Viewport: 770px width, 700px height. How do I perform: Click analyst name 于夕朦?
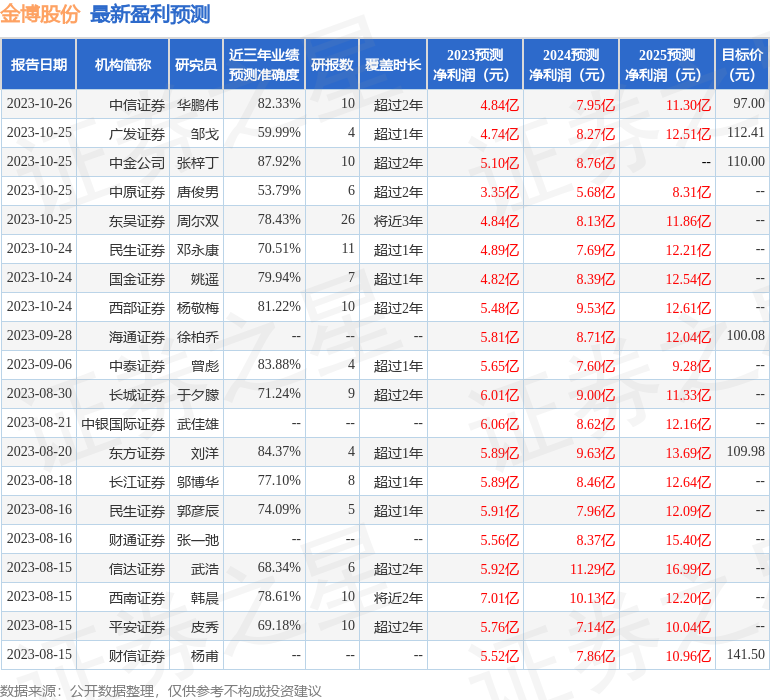click(x=198, y=395)
